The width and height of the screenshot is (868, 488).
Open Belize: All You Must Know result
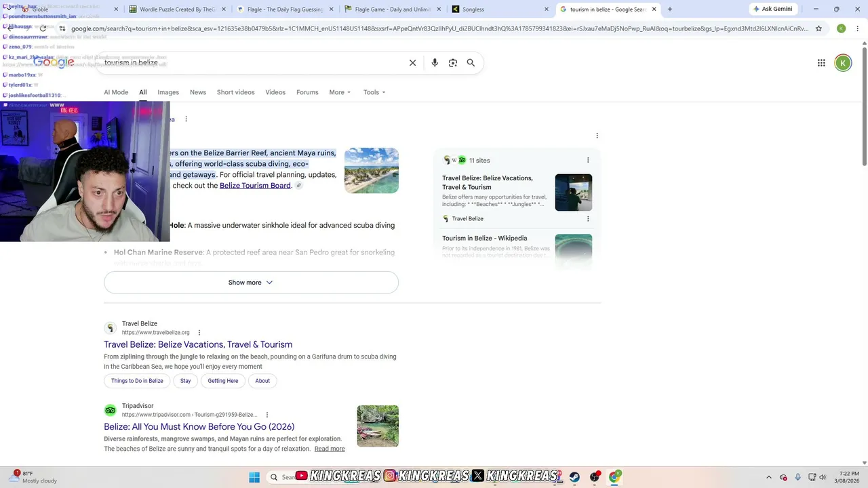click(x=199, y=426)
